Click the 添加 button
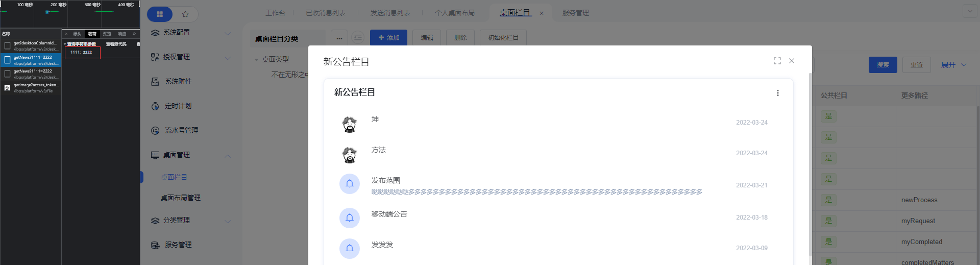980x265 pixels. coord(389,38)
